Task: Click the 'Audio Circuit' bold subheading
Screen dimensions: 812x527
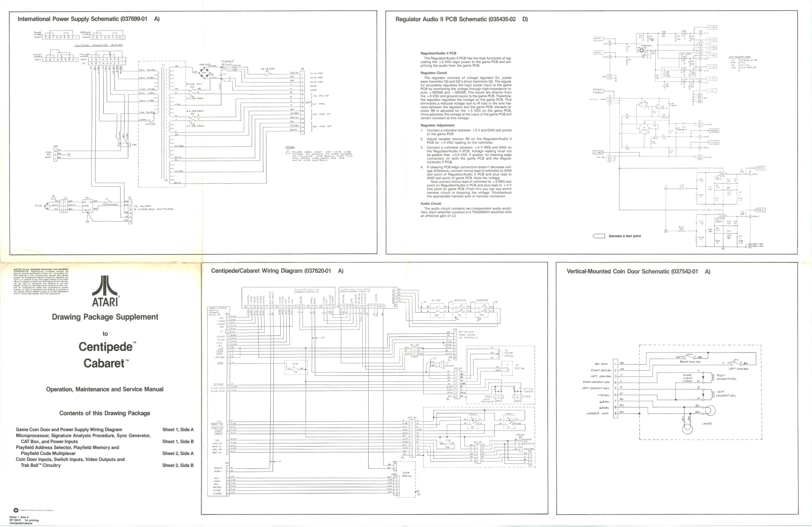Action: tap(431, 203)
